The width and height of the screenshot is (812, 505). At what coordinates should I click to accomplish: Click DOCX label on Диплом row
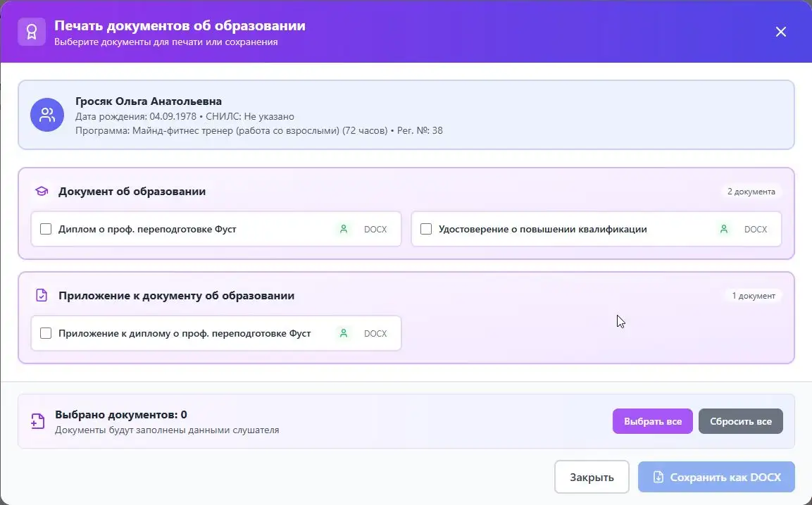coord(375,230)
